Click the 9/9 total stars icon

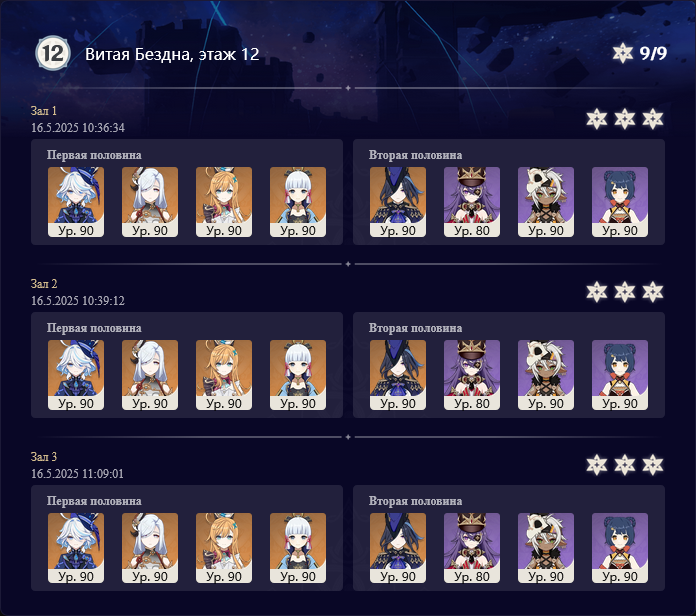(622, 53)
